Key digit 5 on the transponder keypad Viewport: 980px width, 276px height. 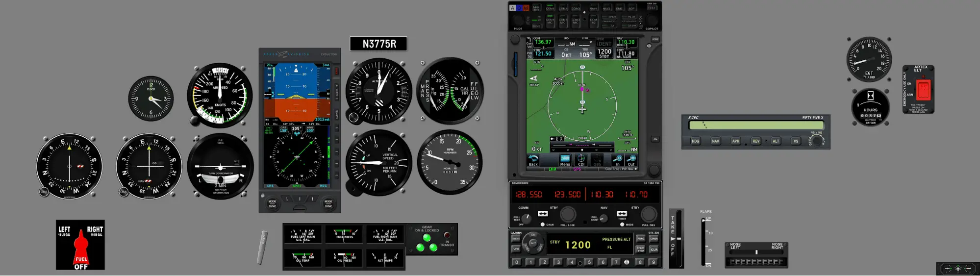tap(589, 262)
